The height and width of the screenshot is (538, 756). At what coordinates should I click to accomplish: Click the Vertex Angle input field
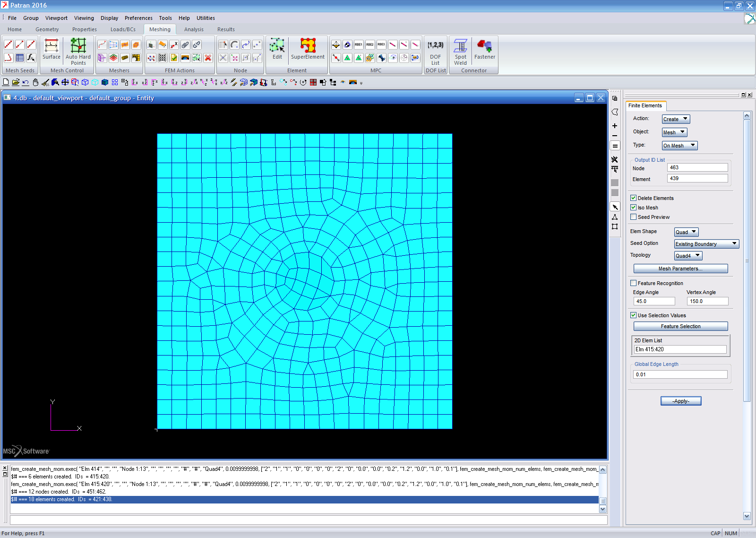(x=707, y=301)
